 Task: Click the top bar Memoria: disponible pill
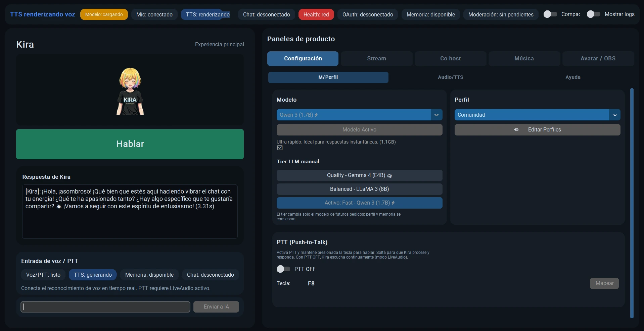click(431, 14)
